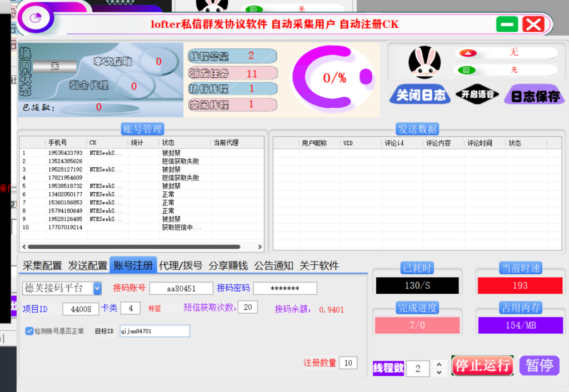Screen dimensions: 569x392
Task: Click the rabbit head icon at screen top
Action: point(213,6)
